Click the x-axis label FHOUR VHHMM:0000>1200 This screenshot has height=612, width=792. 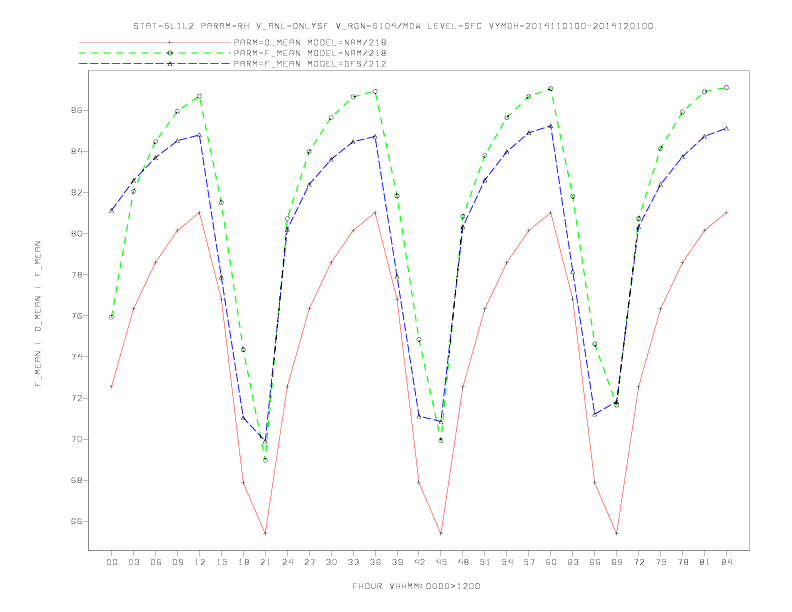416,586
